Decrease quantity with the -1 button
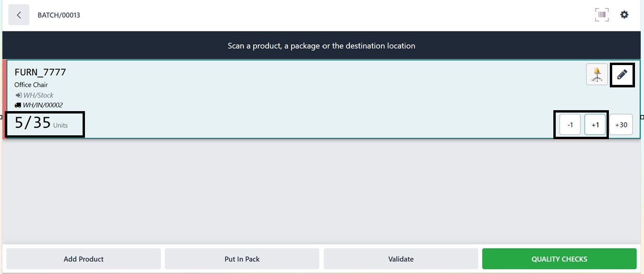Screen dimensions: 644x274 pyautogui.click(x=570, y=125)
